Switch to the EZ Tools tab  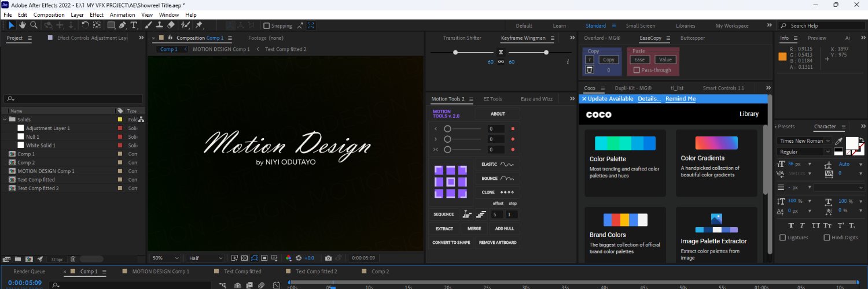click(x=492, y=99)
